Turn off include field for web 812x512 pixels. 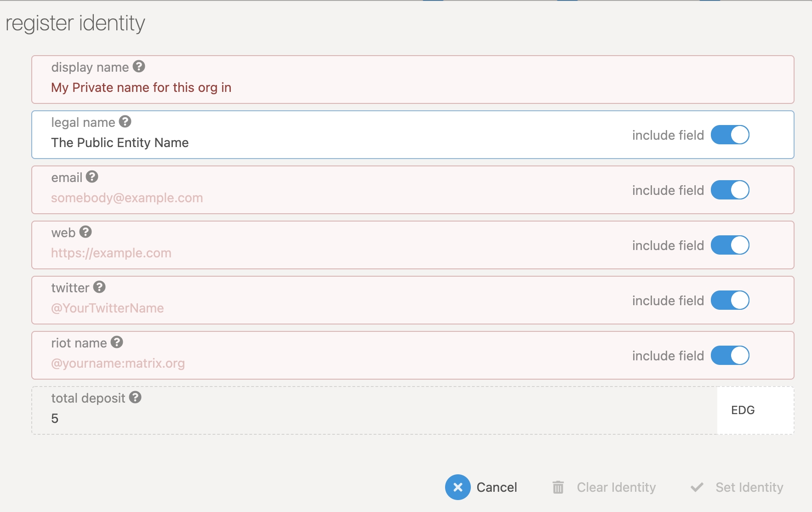(730, 245)
